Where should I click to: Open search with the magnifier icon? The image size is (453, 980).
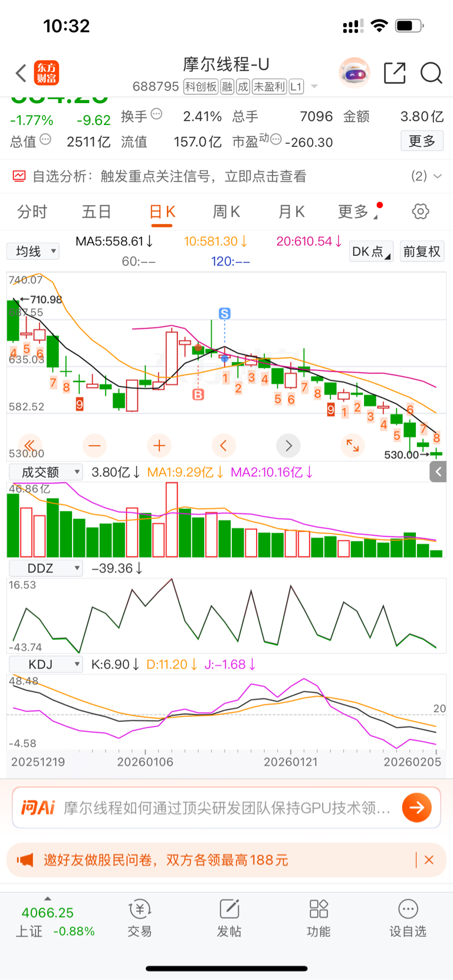(431, 73)
